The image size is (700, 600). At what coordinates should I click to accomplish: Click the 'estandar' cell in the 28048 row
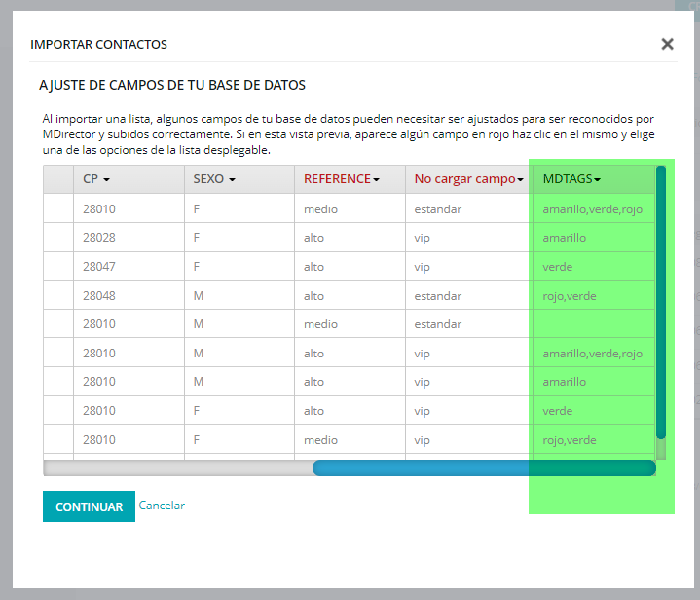(437, 296)
